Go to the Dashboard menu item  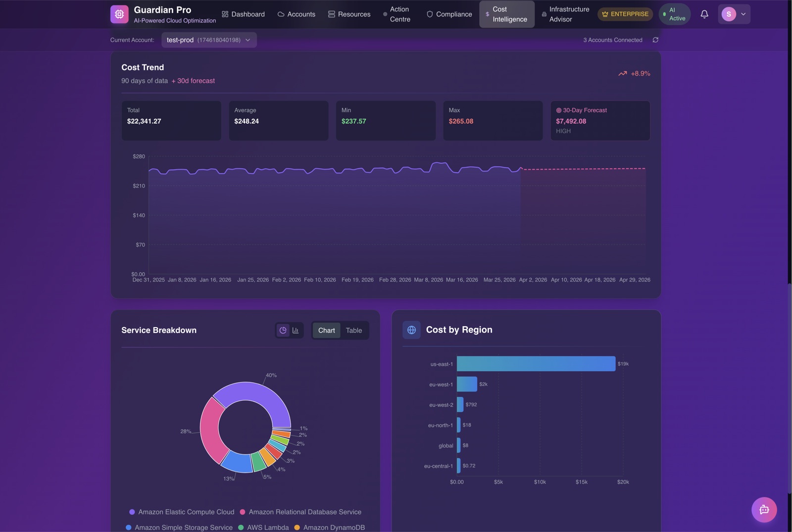click(243, 14)
